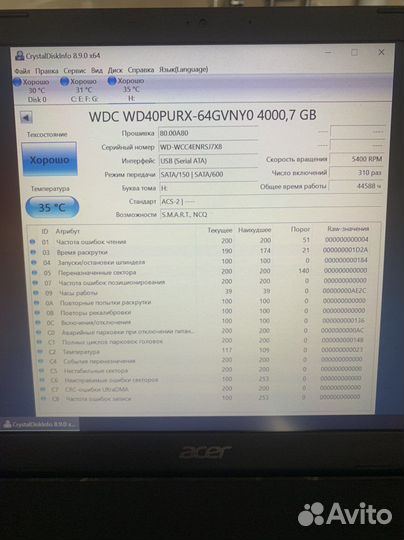The width and height of the screenshot is (404, 540).
Task: Click the serial number field WD-WCC4ENRSJ7X8
Action: (208, 147)
